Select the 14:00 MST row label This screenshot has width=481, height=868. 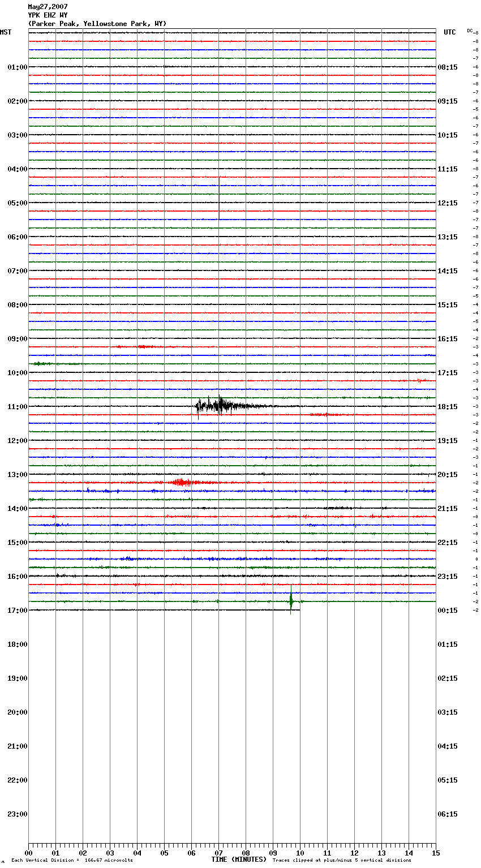pos(18,509)
